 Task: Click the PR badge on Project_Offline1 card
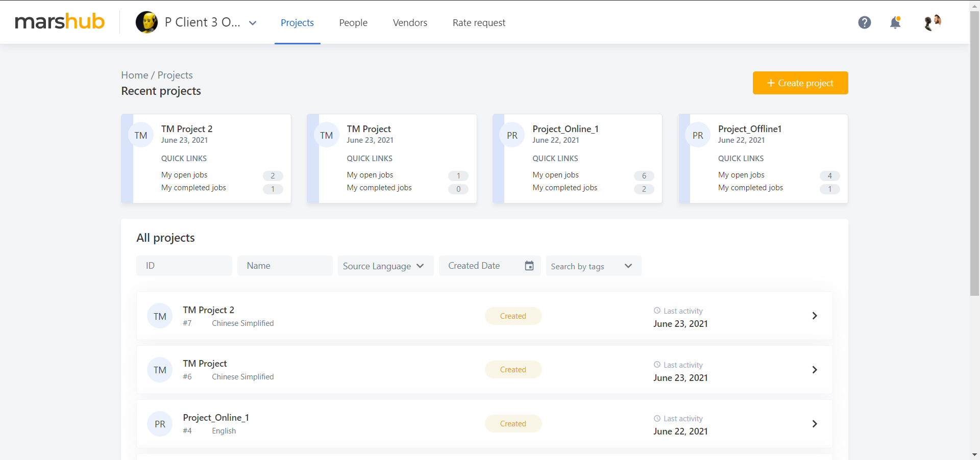click(698, 135)
